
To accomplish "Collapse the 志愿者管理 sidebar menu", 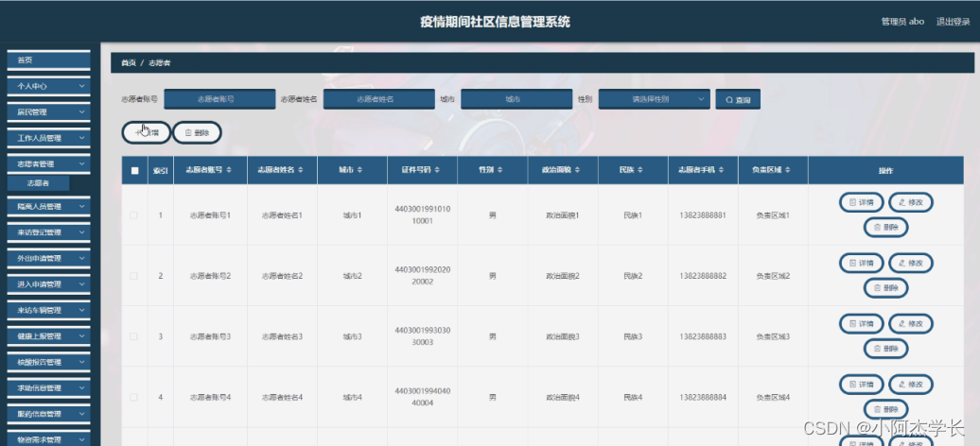I will coord(49,164).
